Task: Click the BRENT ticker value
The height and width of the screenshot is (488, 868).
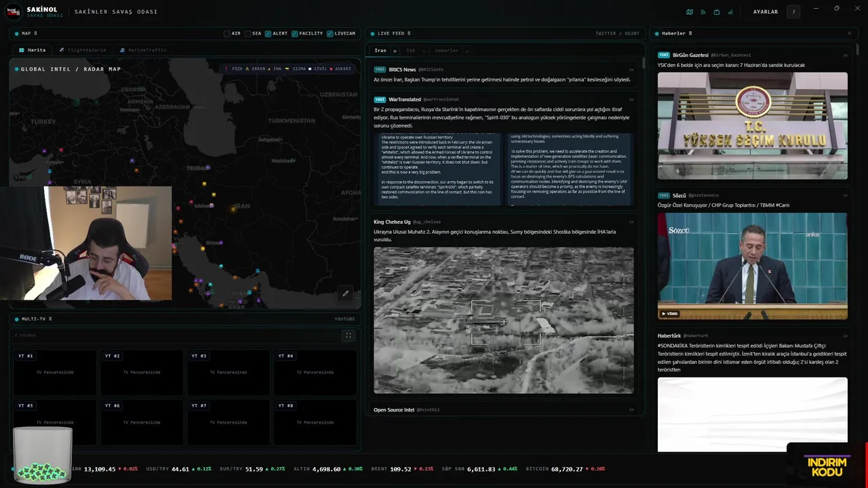Action: pyautogui.click(x=401, y=469)
